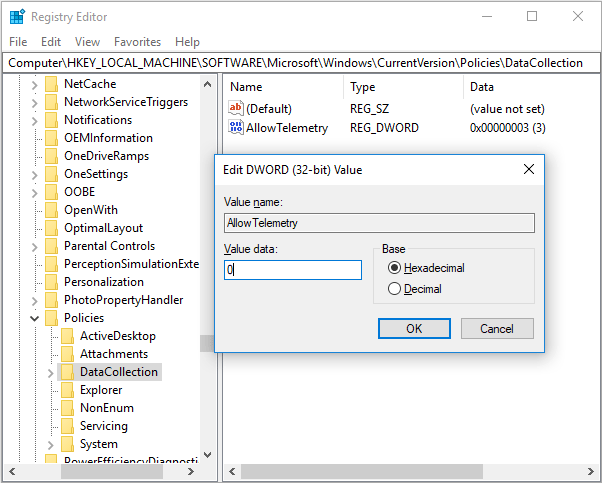Click the '0x00000003 (3)' data cell

[508, 127]
